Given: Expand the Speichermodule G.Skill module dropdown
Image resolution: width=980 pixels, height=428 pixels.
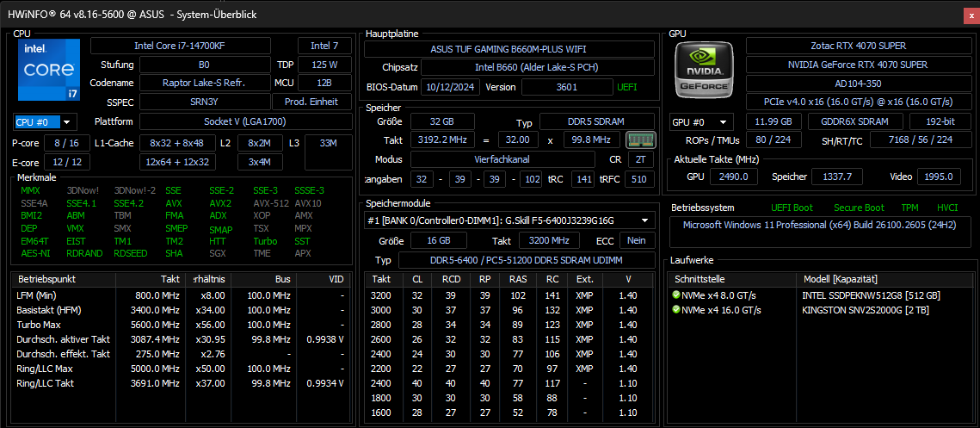Looking at the screenshot, I should [x=509, y=220].
